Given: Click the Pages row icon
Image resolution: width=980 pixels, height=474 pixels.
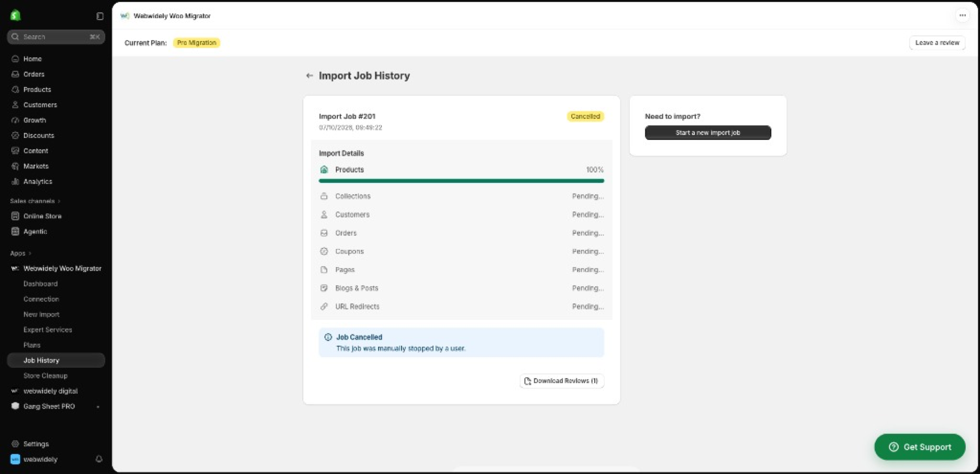Looking at the screenshot, I should point(324,270).
